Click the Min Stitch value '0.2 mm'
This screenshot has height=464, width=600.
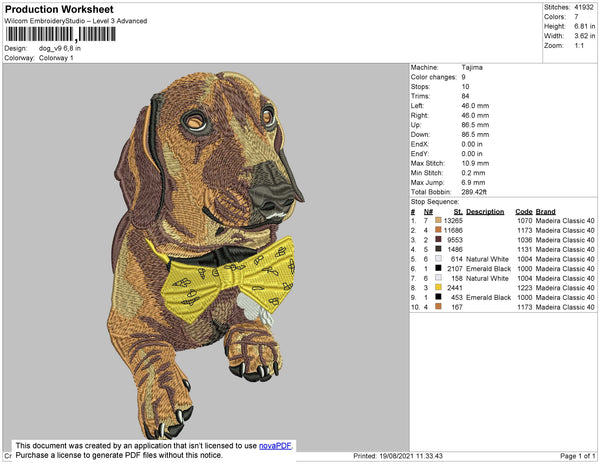coord(473,173)
